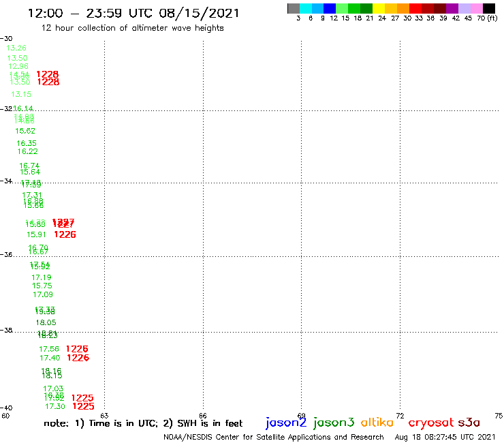
Task: Click the yellow color scale swatch
Action: [379, 8]
